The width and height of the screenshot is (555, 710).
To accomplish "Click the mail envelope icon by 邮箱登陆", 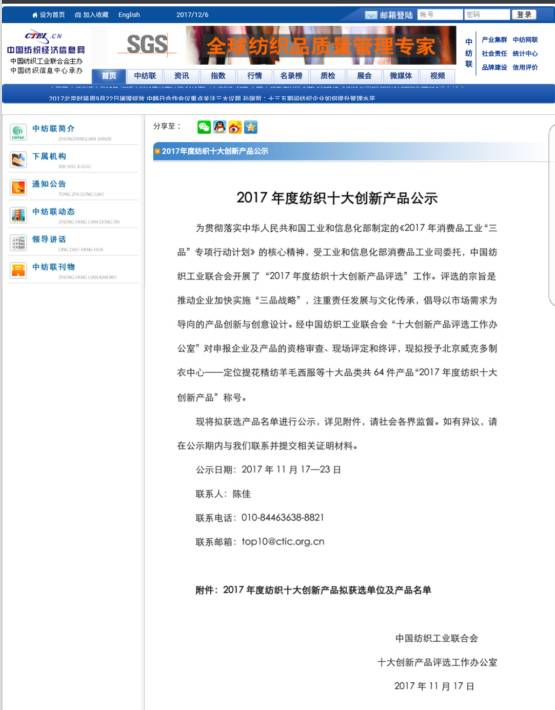I will (371, 15).
